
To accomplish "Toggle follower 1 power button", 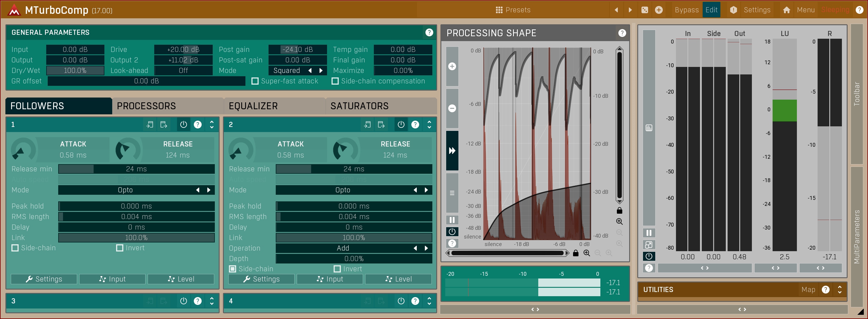I will click(183, 125).
